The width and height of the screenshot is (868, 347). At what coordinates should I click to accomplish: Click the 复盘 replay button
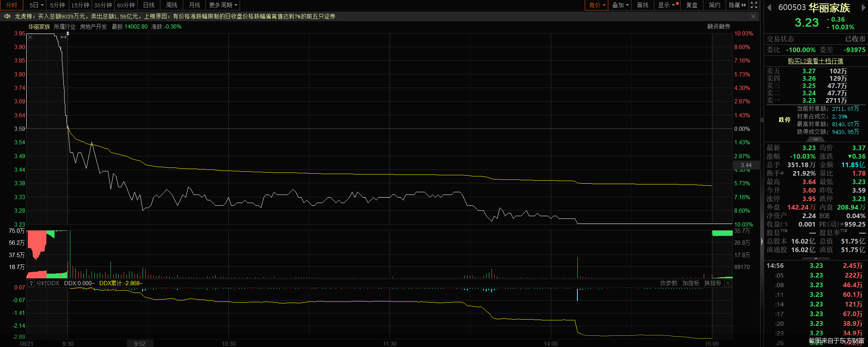coord(692,5)
